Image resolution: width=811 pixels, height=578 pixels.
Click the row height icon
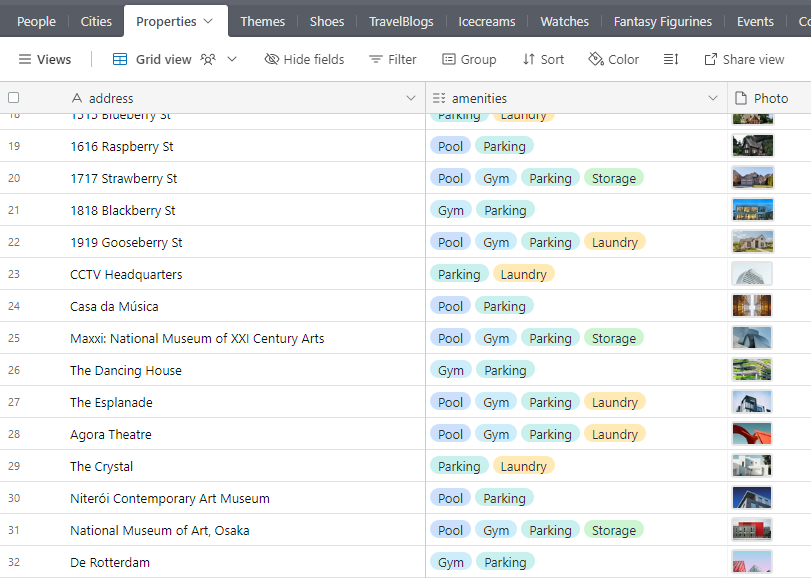click(671, 59)
